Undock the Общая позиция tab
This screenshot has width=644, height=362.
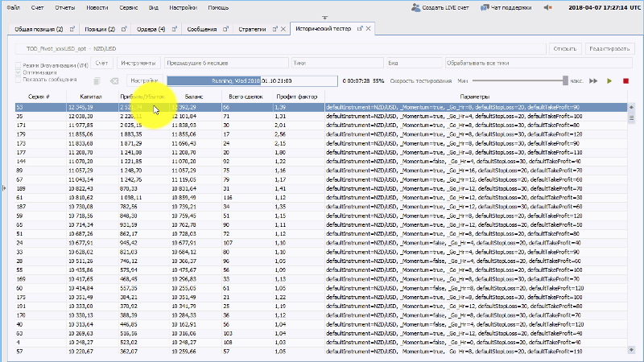click(x=72, y=29)
